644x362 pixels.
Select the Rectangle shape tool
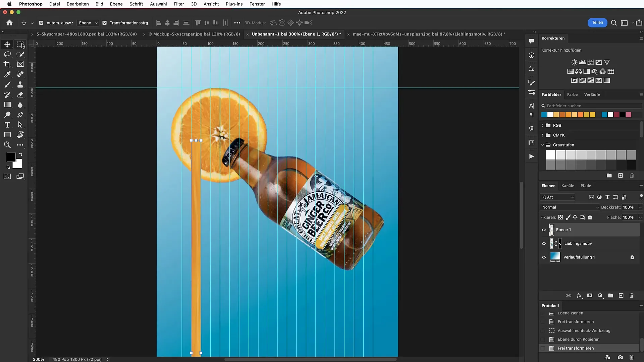[x=7, y=135]
